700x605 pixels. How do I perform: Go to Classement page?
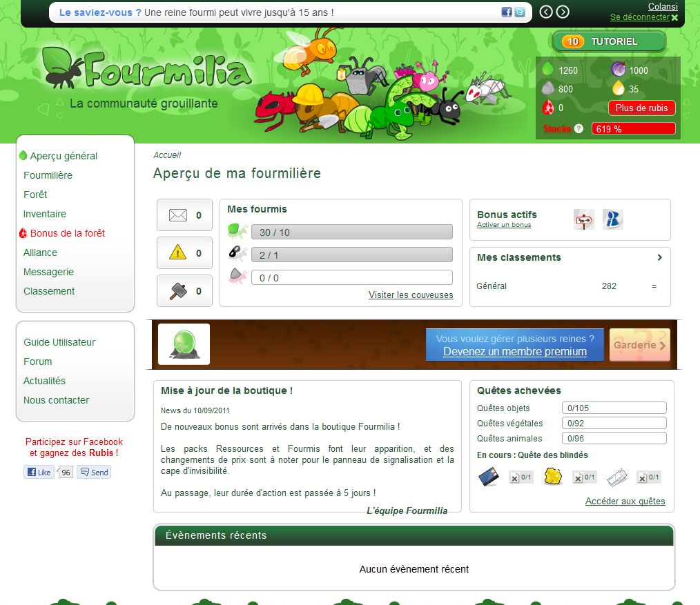[49, 291]
